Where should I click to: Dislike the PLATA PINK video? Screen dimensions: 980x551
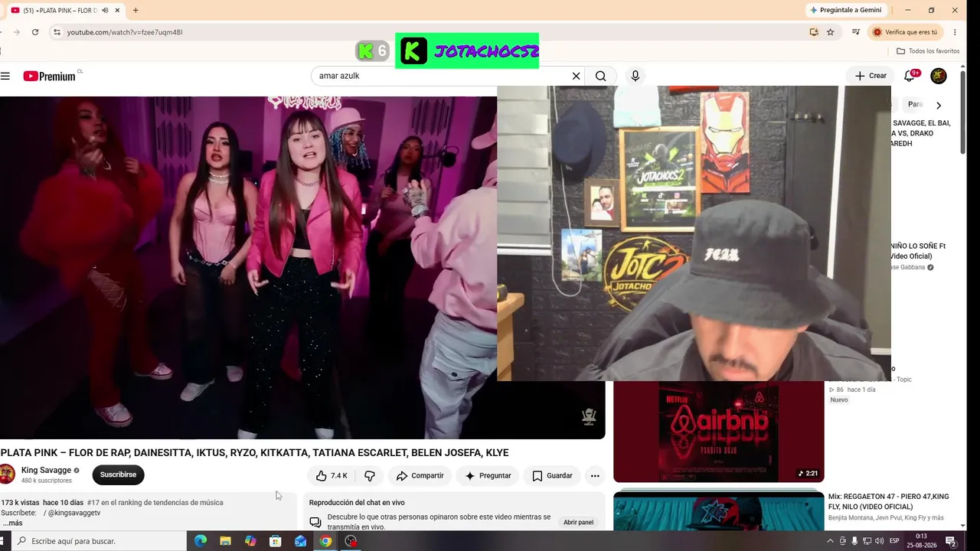[370, 475]
